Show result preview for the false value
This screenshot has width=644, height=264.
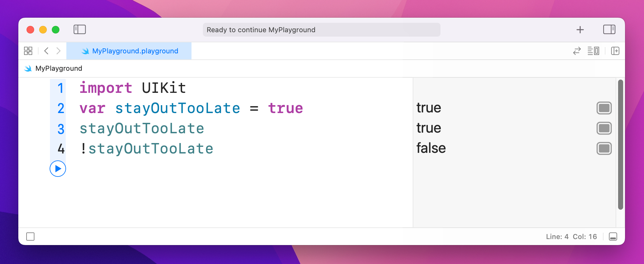click(604, 148)
